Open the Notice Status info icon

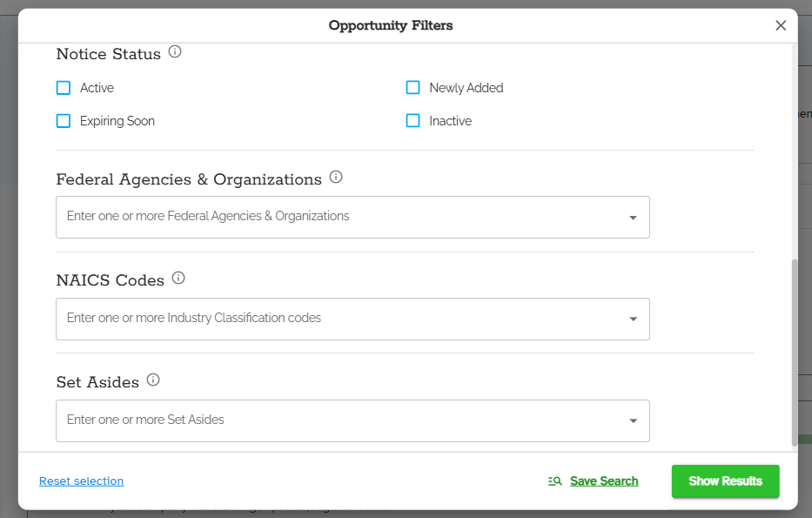click(x=175, y=52)
